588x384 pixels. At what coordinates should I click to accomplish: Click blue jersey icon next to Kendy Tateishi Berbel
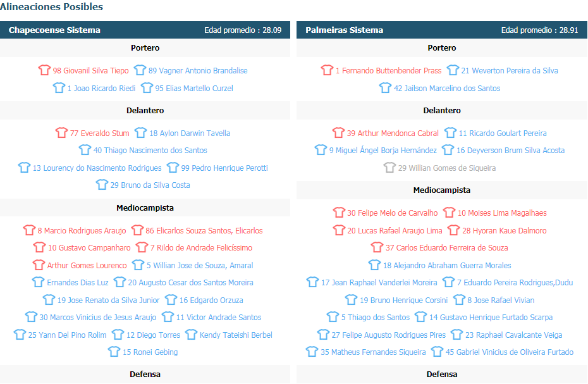tap(191, 335)
